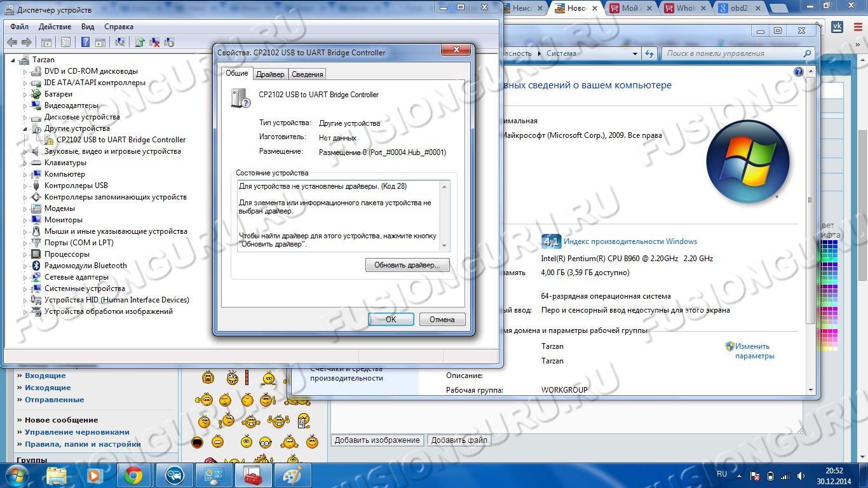The height and width of the screenshot is (488, 868).
Task: Toggle the action pane toolbar icon in Device Manager
Action: point(100,42)
